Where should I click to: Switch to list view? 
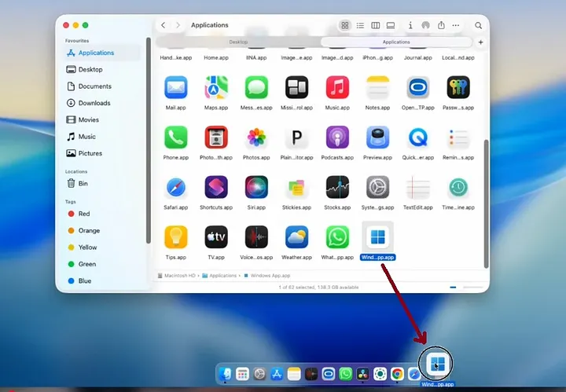(x=360, y=25)
